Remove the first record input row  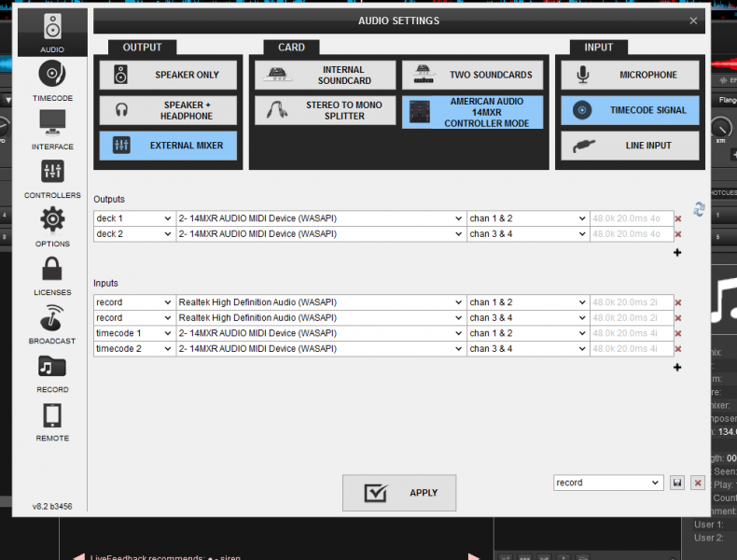click(678, 302)
